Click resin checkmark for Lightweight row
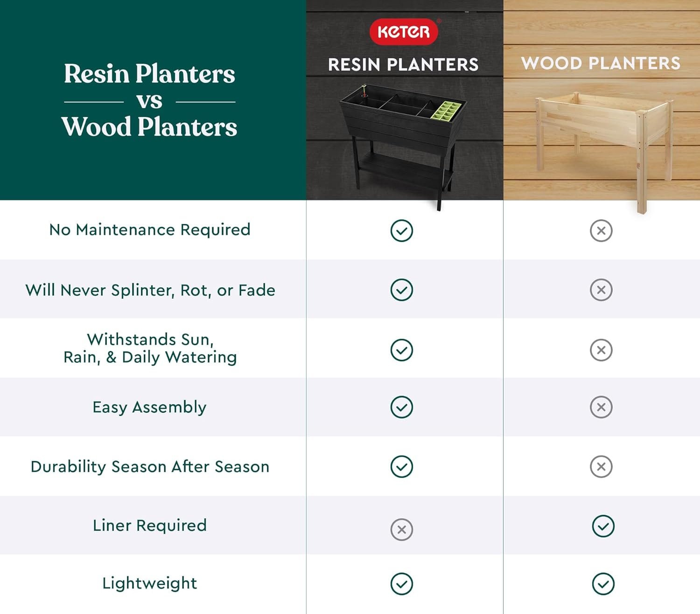The height and width of the screenshot is (614, 700). pos(402,584)
